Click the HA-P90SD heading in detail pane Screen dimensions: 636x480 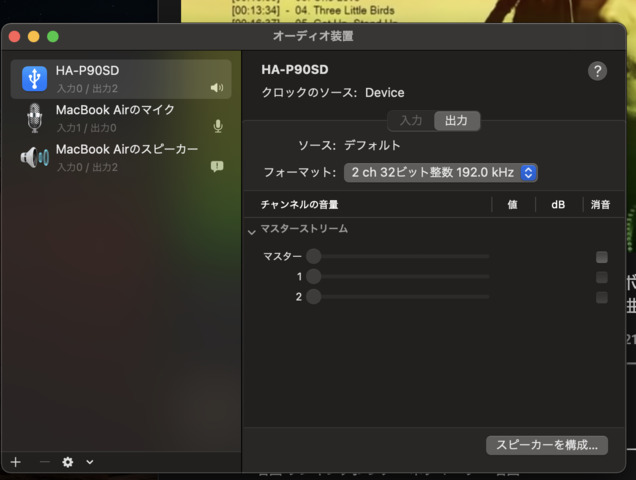coord(295,70)
